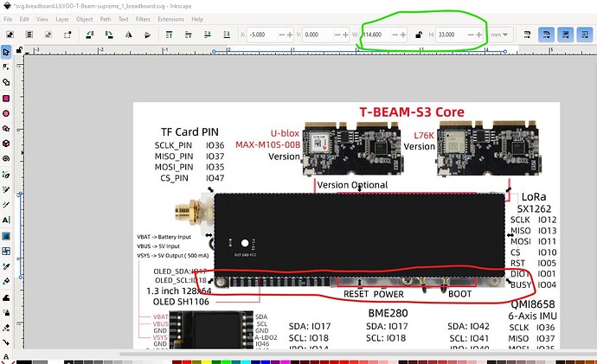Image resolution: width=597 pixels, height=364 pixels.
Task: Select the Tweak tool
Action: [6, 297]
